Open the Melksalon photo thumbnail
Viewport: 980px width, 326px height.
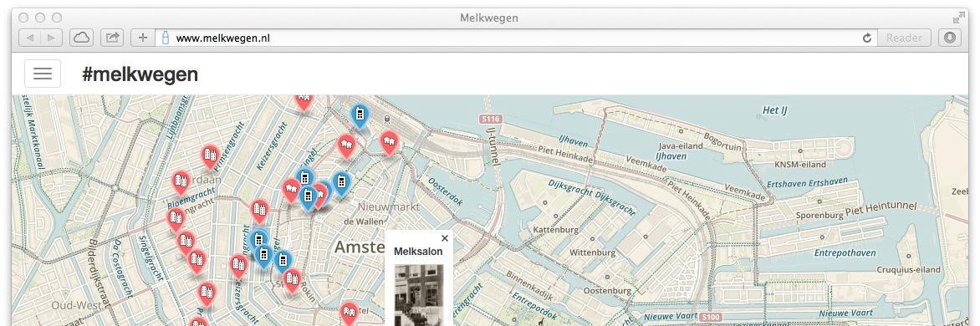[x=419, y=295]
